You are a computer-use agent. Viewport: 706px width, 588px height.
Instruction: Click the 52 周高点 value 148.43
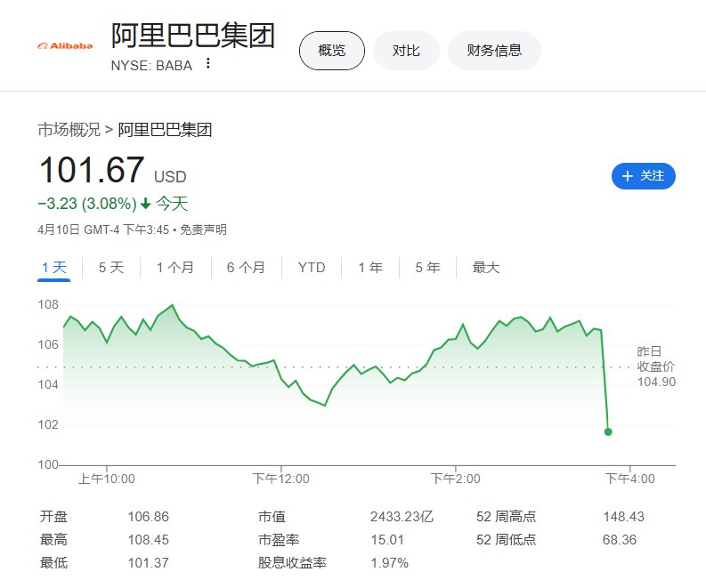tap(623, 517)
